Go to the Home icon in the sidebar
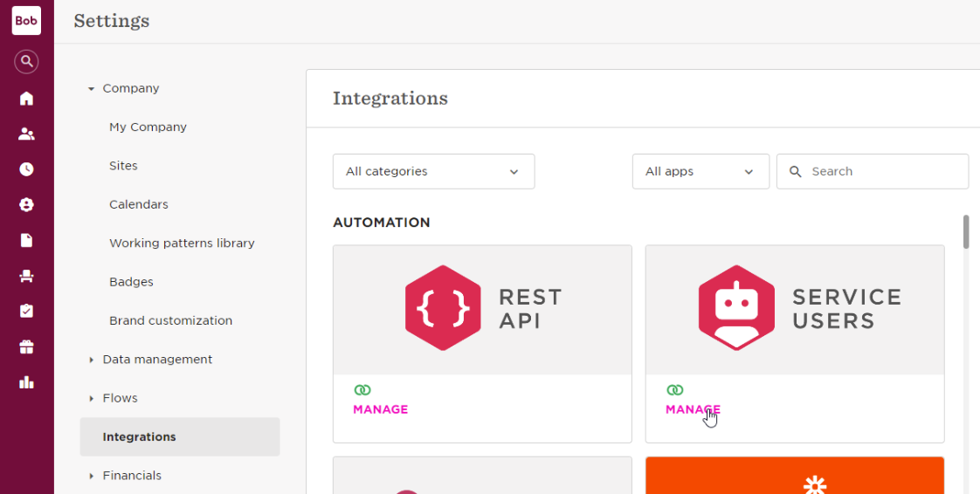Image resolution: width=980 pixels, height=494 pixels. click(x=26, y=99)
